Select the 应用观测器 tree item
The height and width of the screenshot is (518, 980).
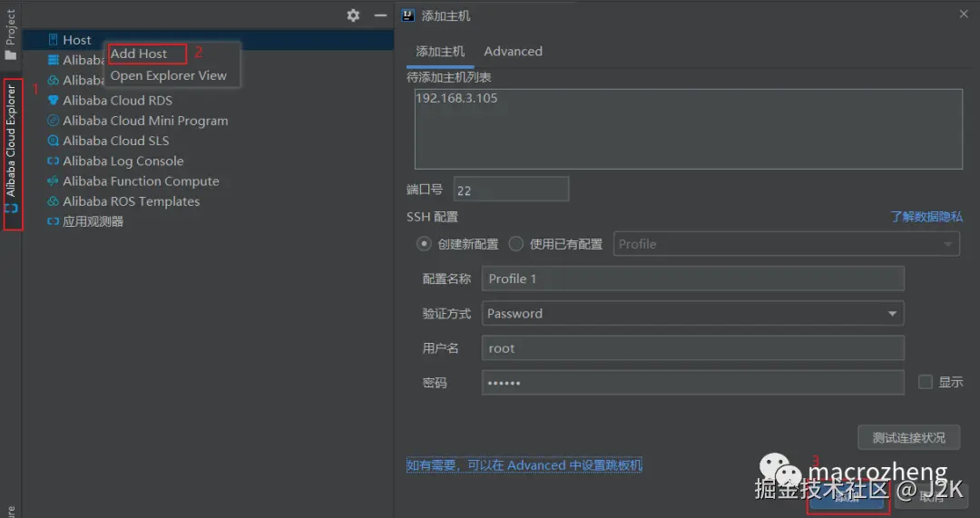[93, 221]
